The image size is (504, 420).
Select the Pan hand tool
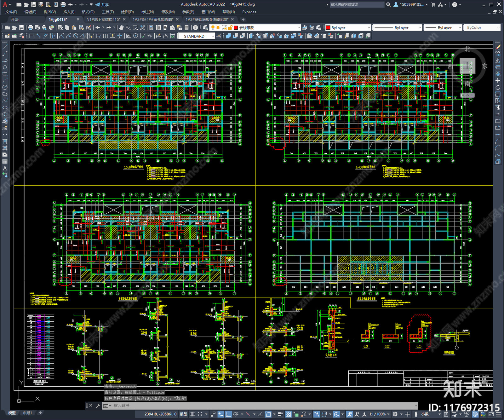point(121,28)
